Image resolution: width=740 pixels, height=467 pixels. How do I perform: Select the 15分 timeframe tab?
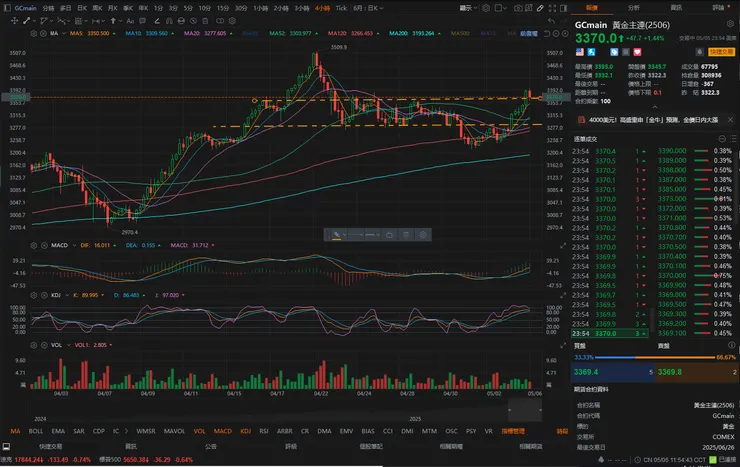(222, 6)
